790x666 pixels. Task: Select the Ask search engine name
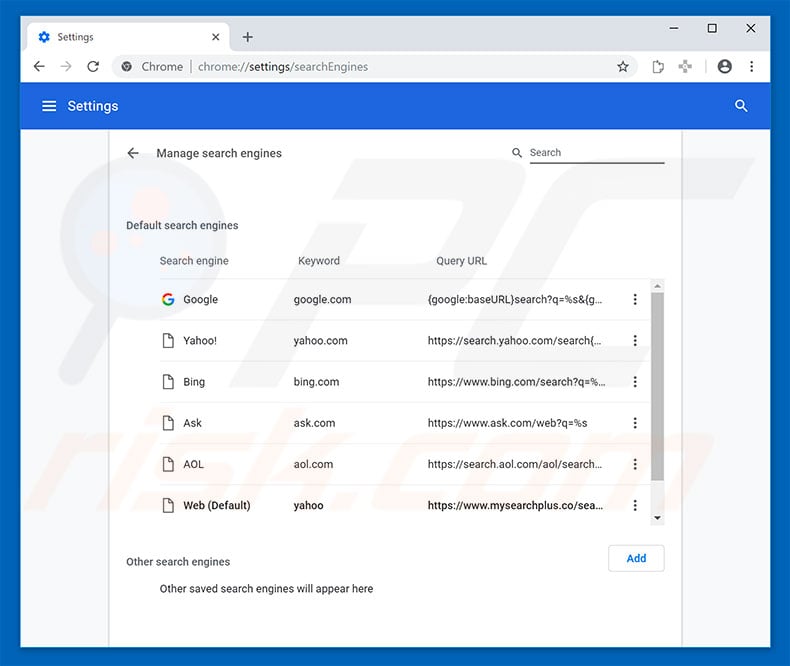pos(192,423)
